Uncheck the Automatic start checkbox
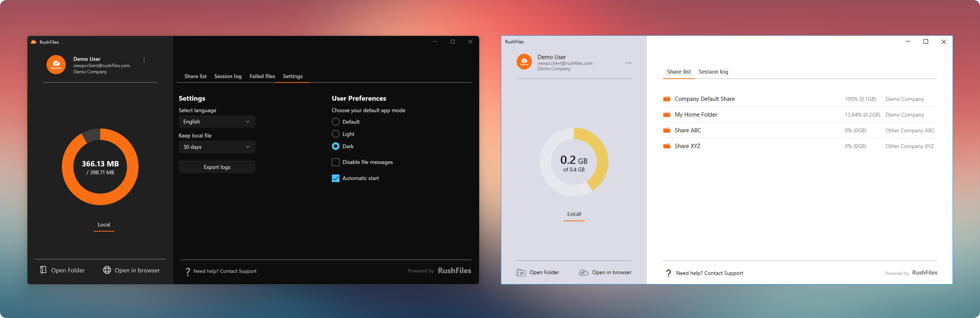 335,178
